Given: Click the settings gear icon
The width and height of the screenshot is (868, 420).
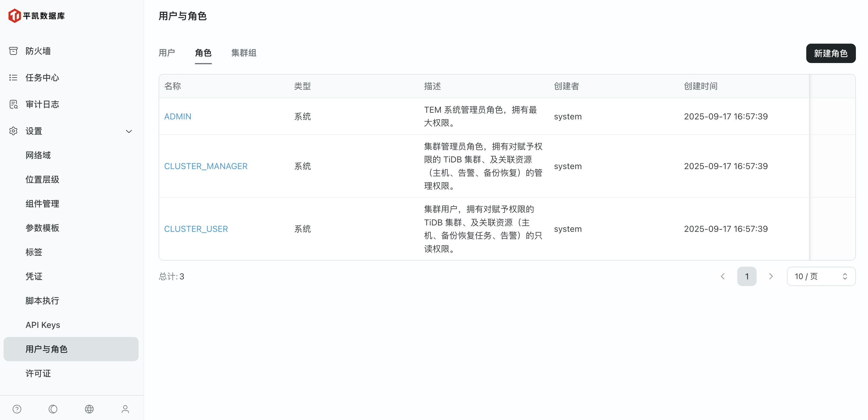Looking at the screenshot, I should pyautogui.click(x=13, y=131).
